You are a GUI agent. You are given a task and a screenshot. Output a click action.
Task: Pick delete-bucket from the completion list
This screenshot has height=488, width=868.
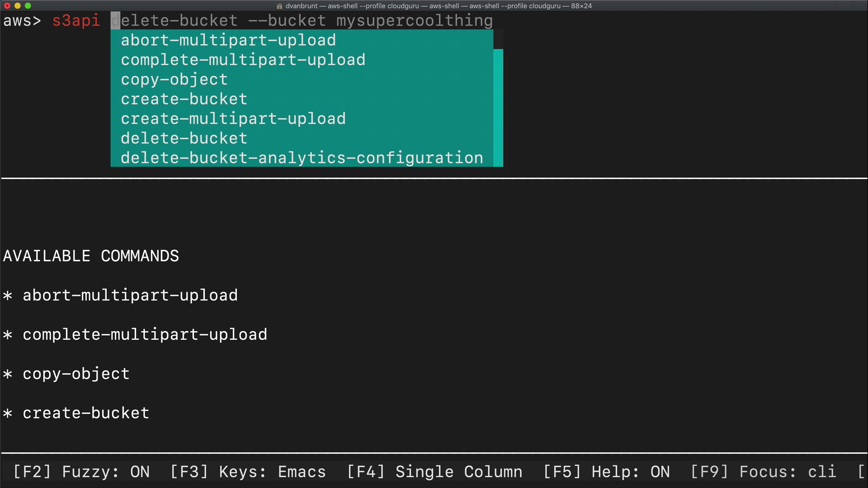pyautogui.click(x=184, y=138)
